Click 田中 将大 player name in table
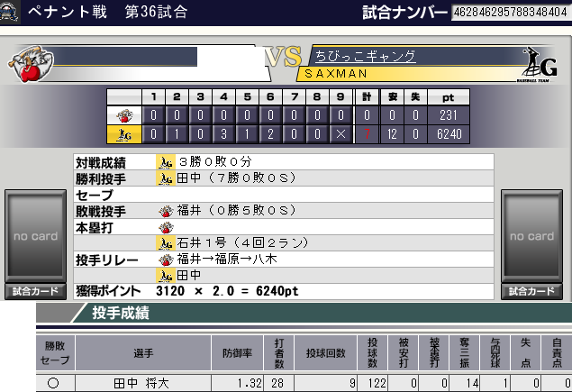This screenshot has width=572, height=392. pyautogui.click(x=141, y=383)
